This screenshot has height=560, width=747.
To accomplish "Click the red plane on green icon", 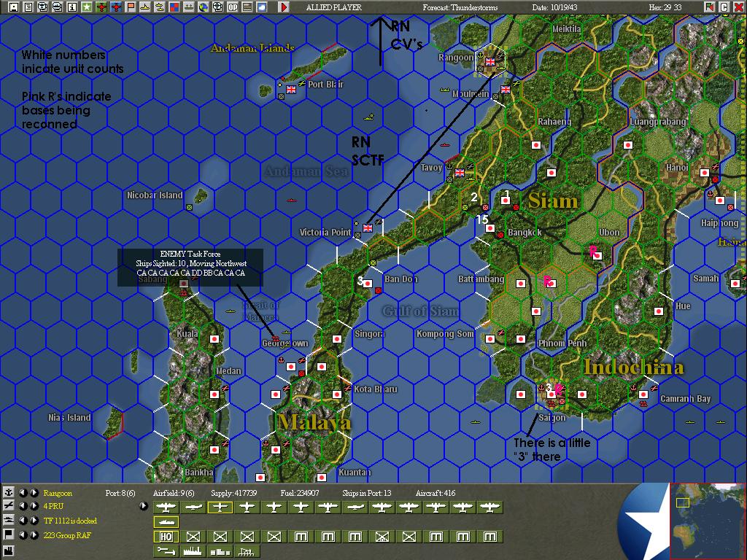I will point(101,7).
